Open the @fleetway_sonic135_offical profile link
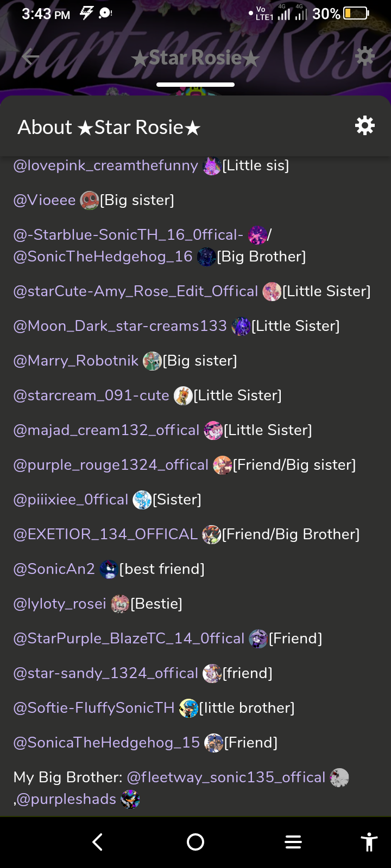 [226, 777]
